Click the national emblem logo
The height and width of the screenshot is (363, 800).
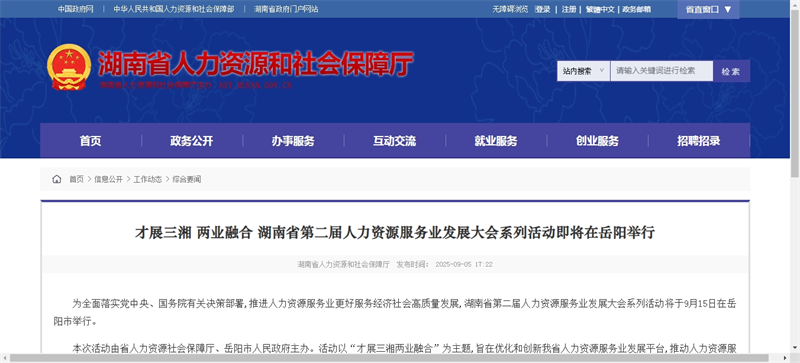pyautogui.click(x=69, y=67)
